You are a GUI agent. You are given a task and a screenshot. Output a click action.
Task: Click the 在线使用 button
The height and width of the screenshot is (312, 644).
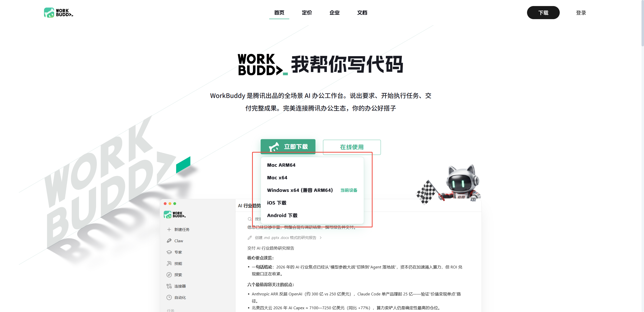pyautogui.click(x=352, y=147)
